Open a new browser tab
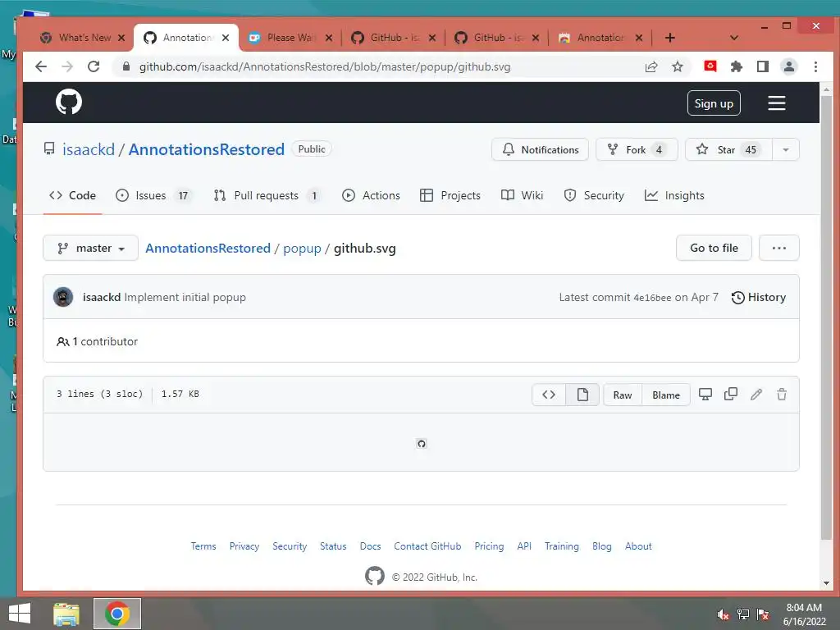840x630 pixels. coord(669,38)
